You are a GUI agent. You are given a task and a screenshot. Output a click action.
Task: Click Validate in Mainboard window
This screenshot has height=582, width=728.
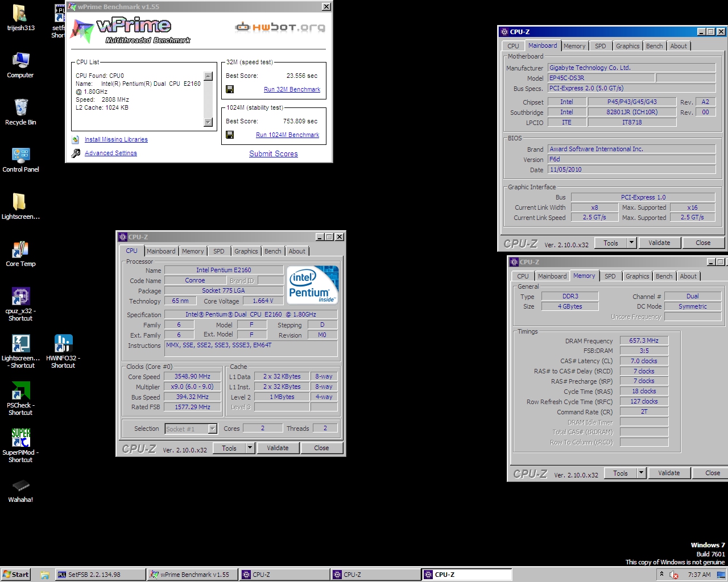click(x=659, y=243)
